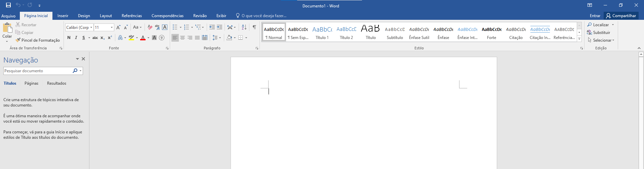
Task: Apply text highlight color
Action: click(x=131, y=38)
